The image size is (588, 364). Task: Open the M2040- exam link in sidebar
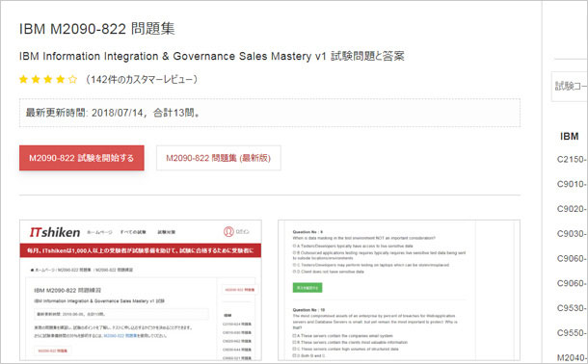572,357
